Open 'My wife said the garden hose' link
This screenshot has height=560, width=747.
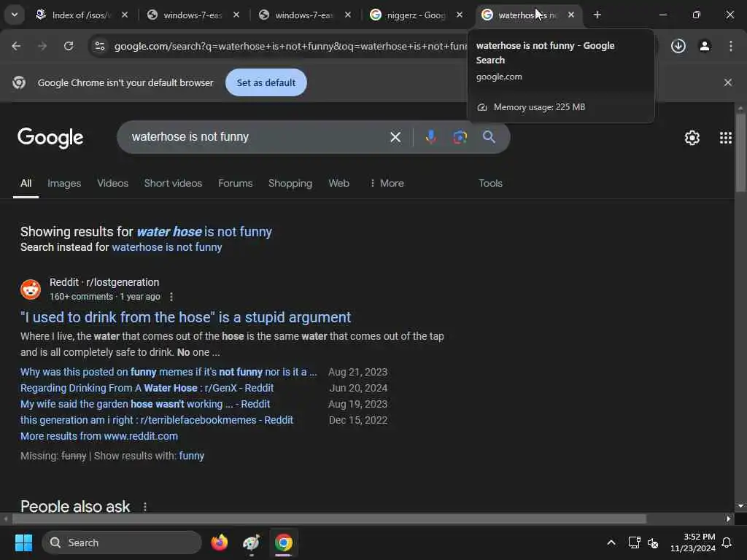pyautogui.click(x=145, y=404)
